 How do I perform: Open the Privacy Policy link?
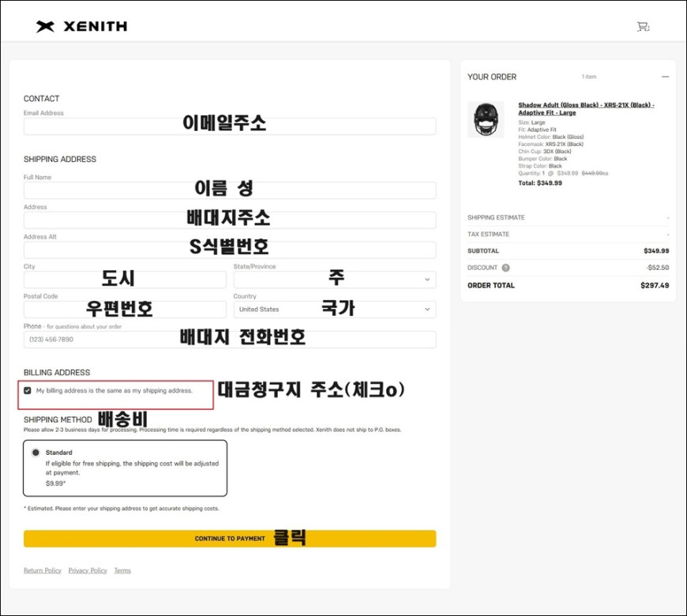pyautogui.click(x=88, y=570)
